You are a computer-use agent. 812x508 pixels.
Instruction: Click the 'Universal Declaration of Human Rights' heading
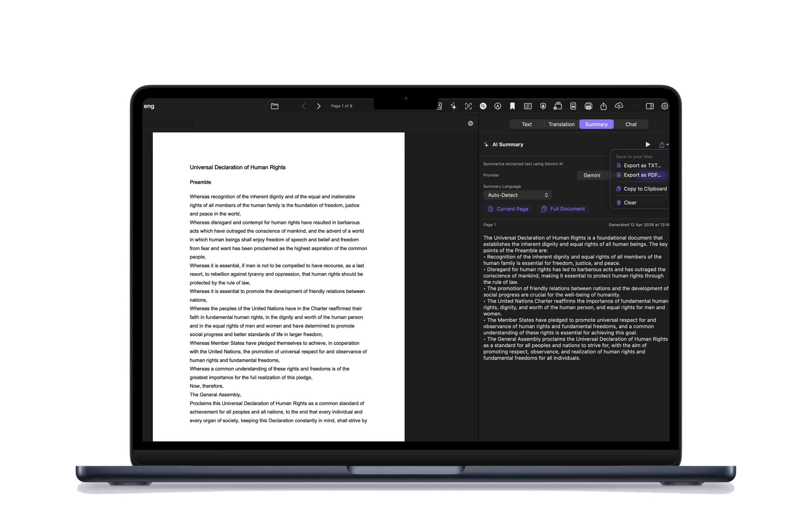(x=238, y=167)
